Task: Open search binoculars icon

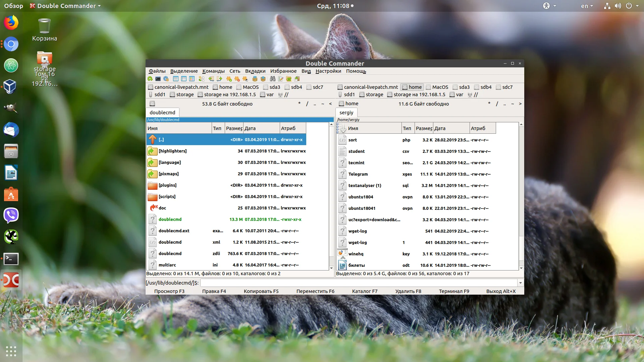Action: click(x=272, y=79)
